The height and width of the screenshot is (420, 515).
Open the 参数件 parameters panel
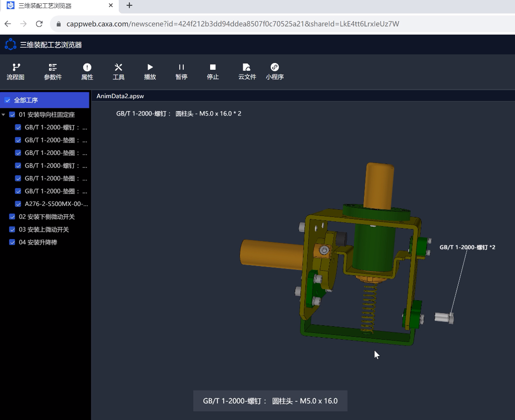pos(52,72)
